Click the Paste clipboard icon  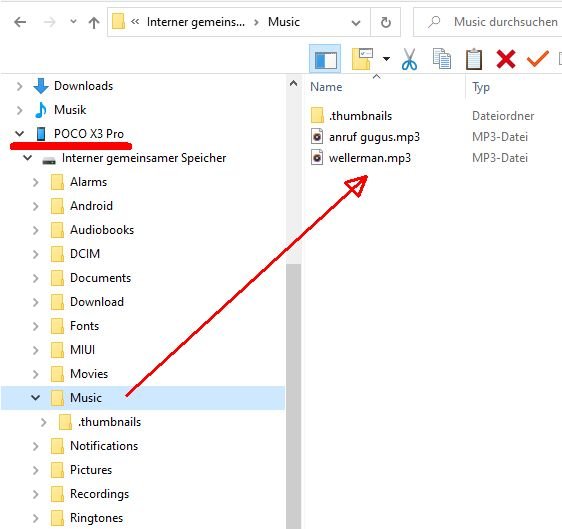[473, 59]
